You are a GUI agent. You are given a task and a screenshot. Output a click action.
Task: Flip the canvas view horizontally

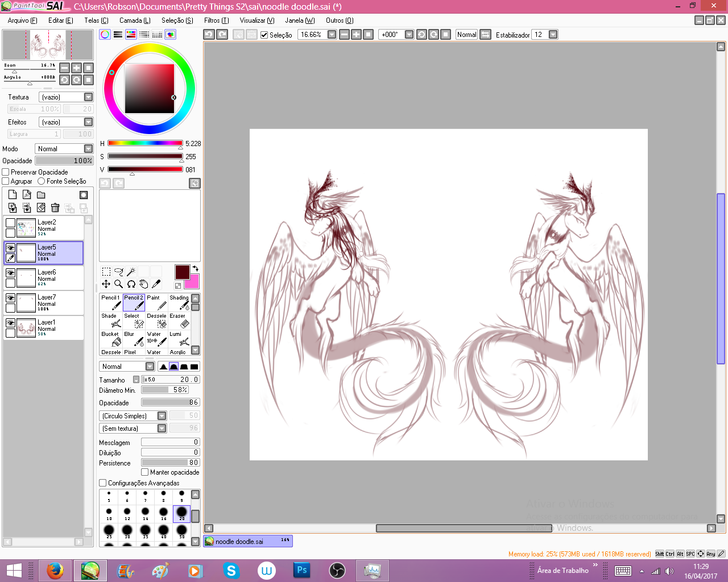(486, 34)
